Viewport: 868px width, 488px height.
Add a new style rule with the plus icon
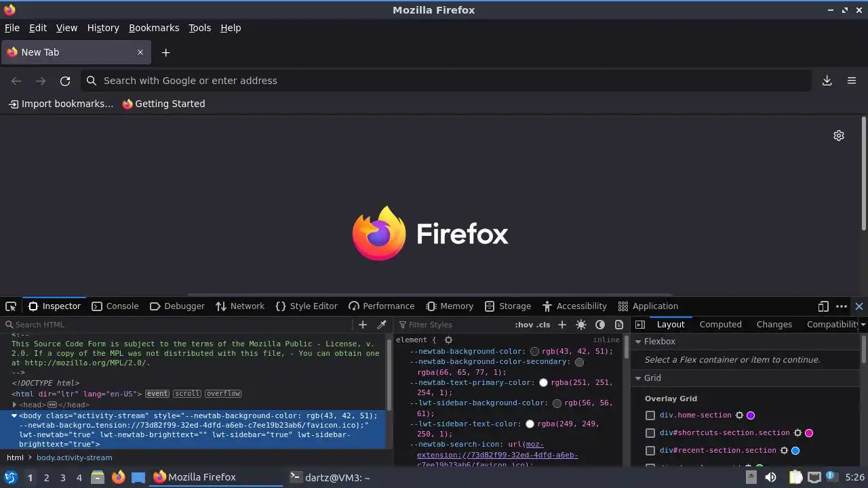click(x=561, y=325)
